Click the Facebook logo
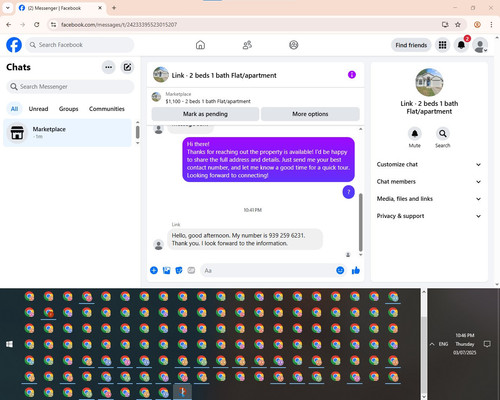Screen dimensions: 500x400 click(14, 45)
